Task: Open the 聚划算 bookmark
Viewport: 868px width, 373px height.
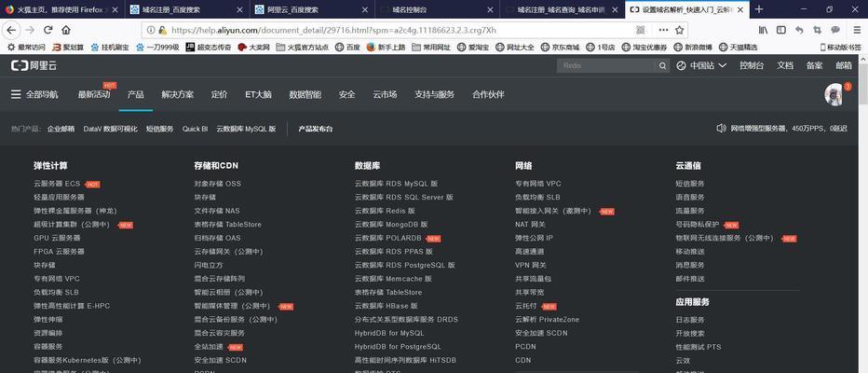Action: click(68, 48)
